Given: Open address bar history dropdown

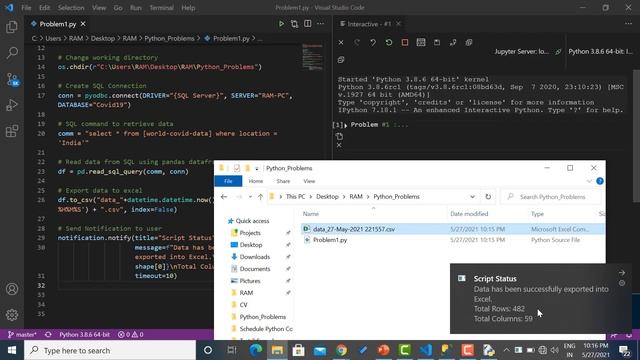Looking at the screenshot, I should [x=472, y=197].
